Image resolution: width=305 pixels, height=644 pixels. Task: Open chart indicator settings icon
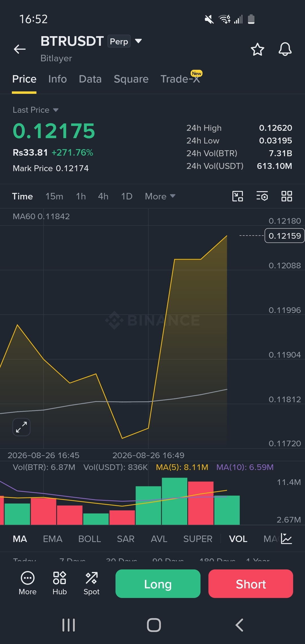262,196
